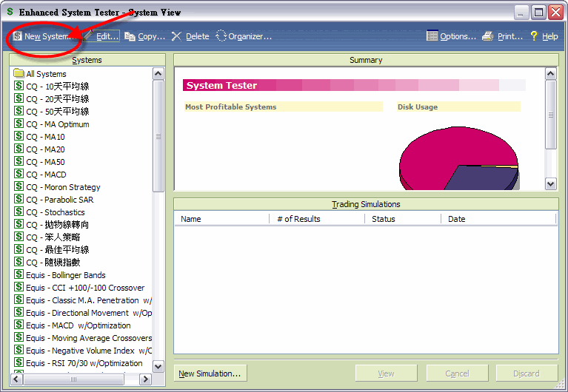
Task: Click the Disk Usage pie chart
Action: [458, 158]
